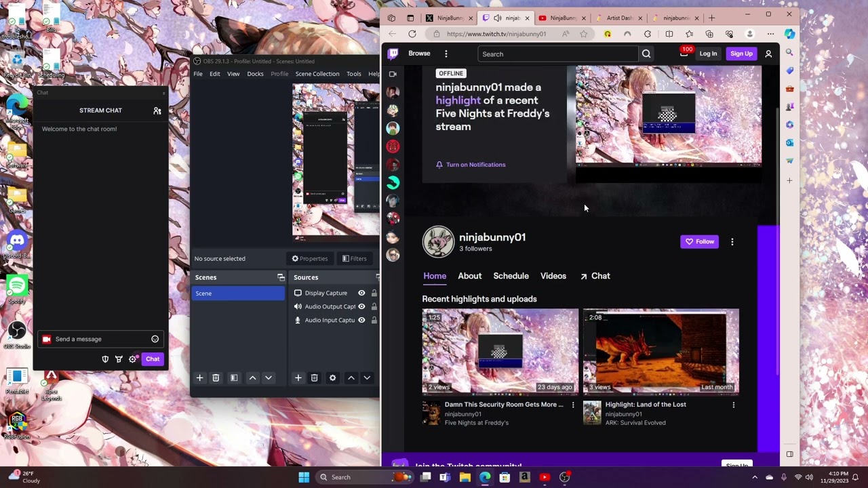Click the Send a message input
The image size is (868, 488).
(101, 339)
